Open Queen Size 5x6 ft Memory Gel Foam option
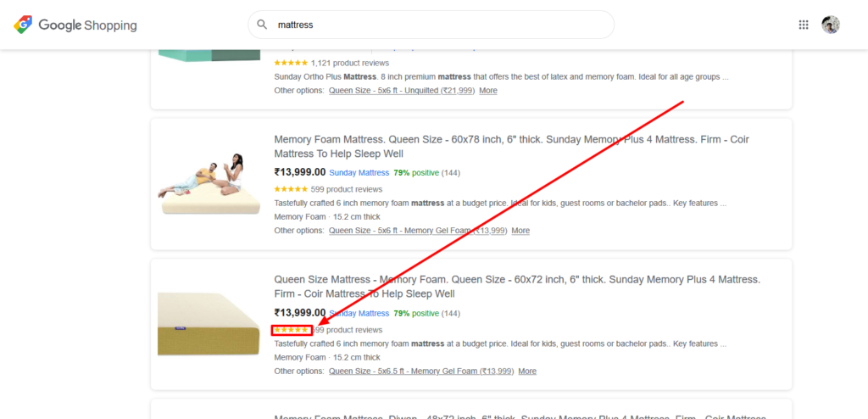 (418, 230)
